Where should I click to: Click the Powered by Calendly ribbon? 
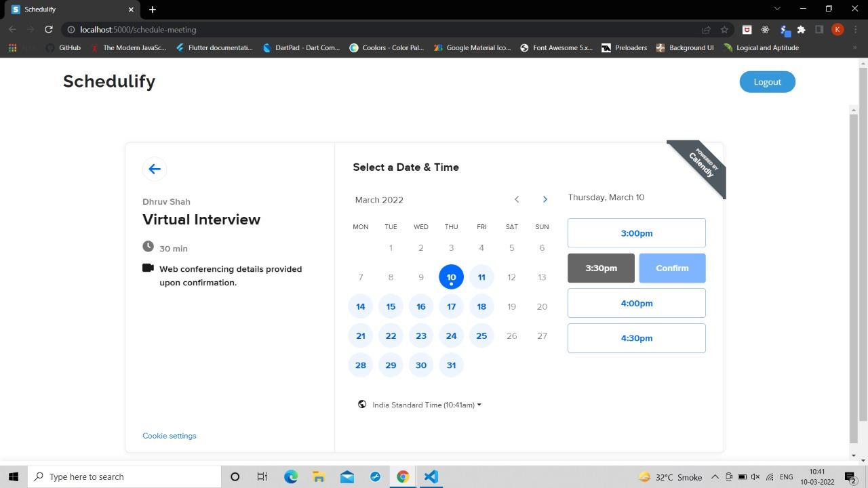point(701,166)
